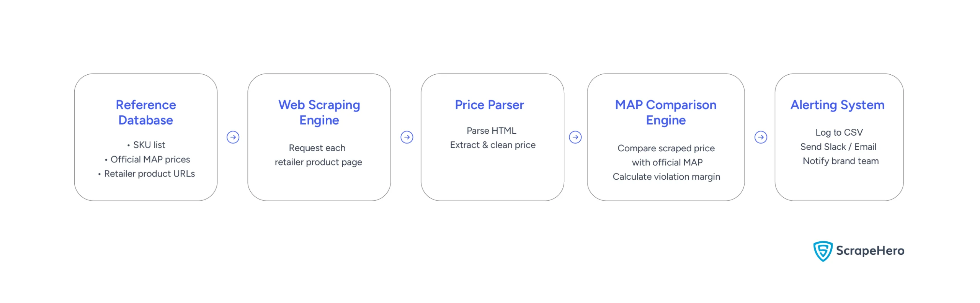Click the Alerting System heading
The image size is (980, 303).
[837, 105]
